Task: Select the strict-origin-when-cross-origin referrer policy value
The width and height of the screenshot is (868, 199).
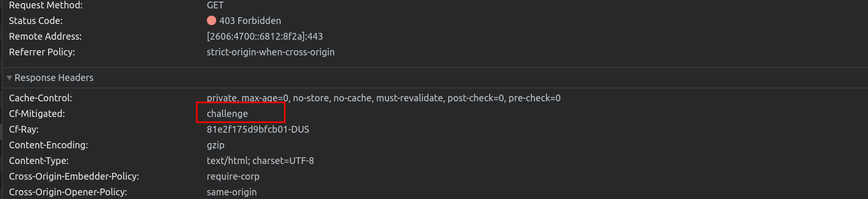Action: click(271, 52)
